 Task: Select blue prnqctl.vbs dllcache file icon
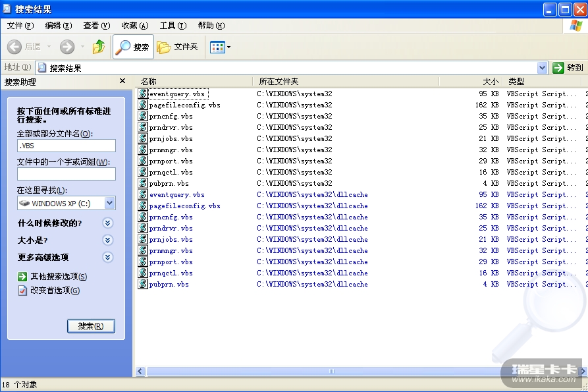pos(142,273)
